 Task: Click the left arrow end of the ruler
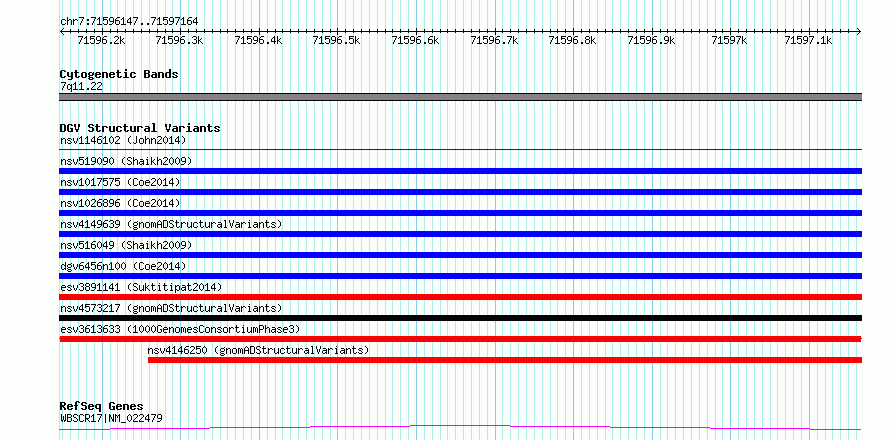tap(62, 32)
